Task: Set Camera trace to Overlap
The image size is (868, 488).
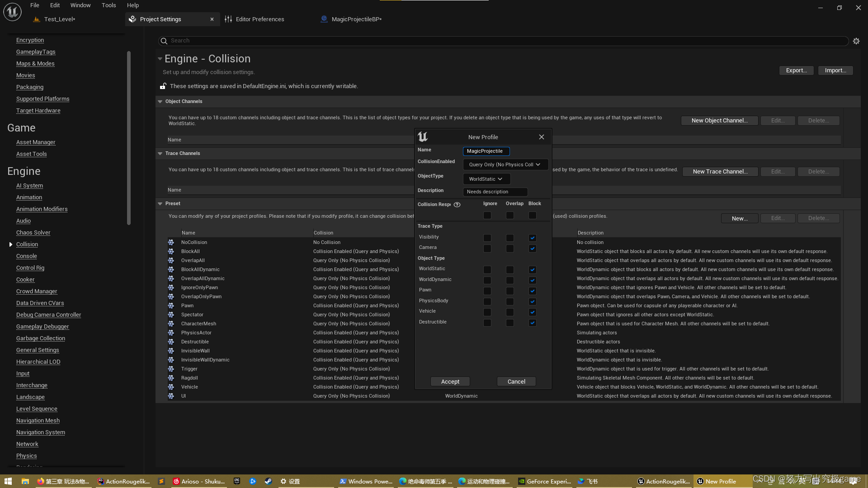Action: (x=510, y=249)
